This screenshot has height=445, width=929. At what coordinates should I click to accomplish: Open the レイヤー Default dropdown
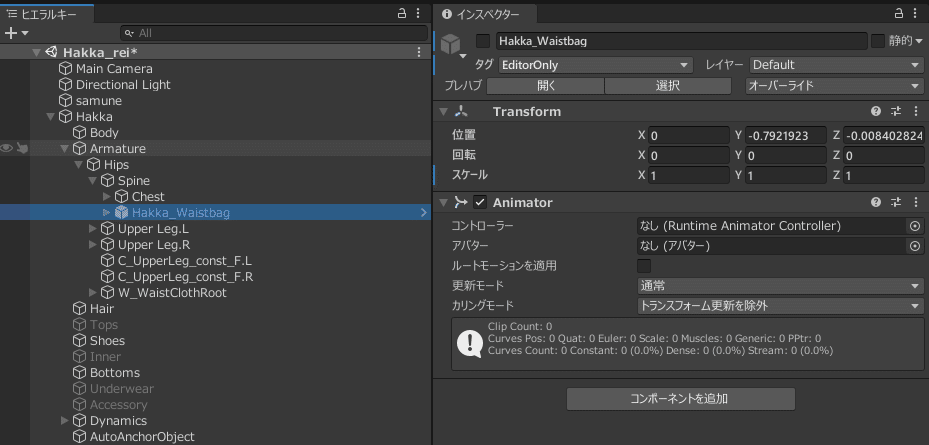click(x=837, y=65)
